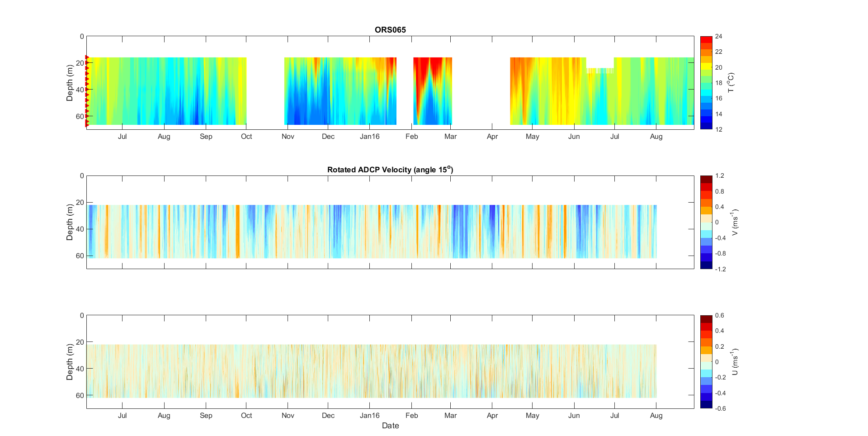
Task: Click the Date x-axis label
Action: click(x=390, y=426)
